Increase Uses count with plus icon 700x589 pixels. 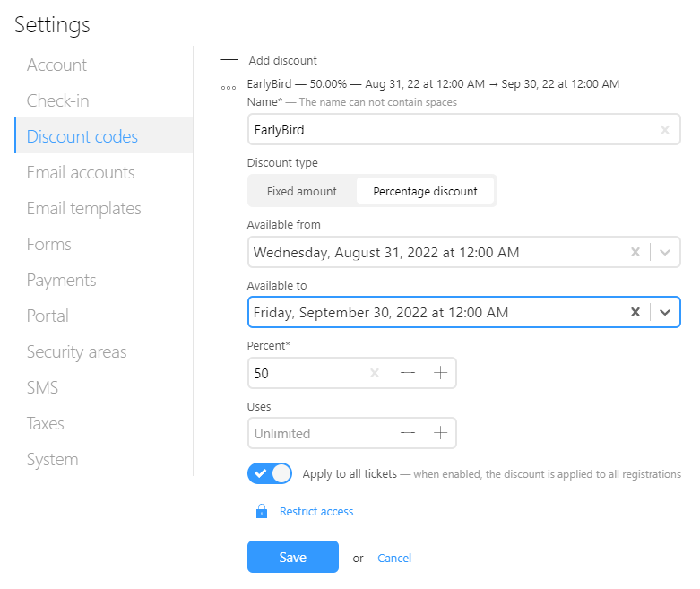point(440,433)
